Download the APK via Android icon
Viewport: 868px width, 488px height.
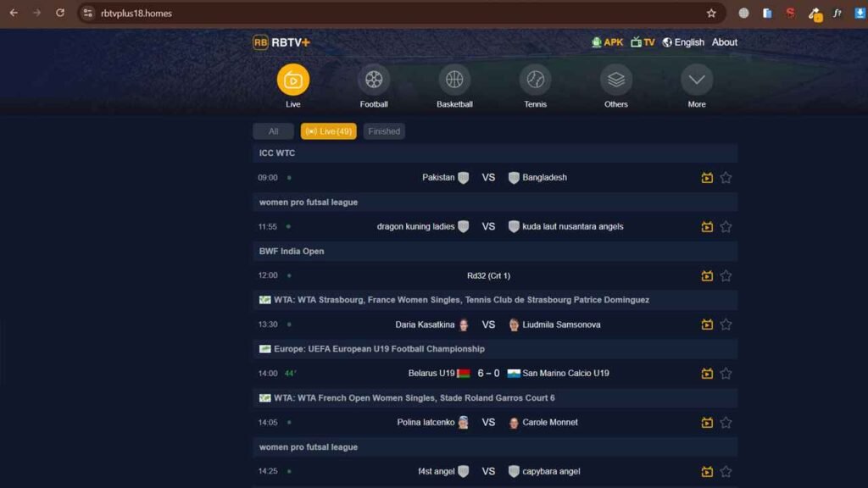click(607, 42)
